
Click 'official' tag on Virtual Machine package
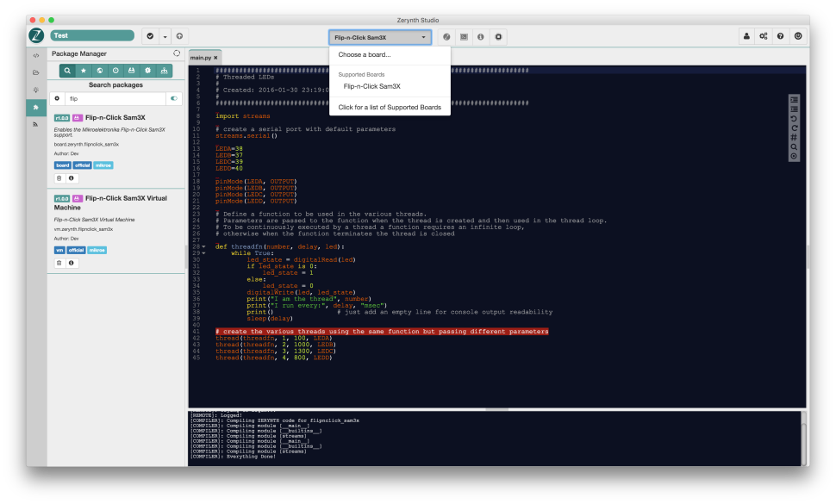(76, 250)
